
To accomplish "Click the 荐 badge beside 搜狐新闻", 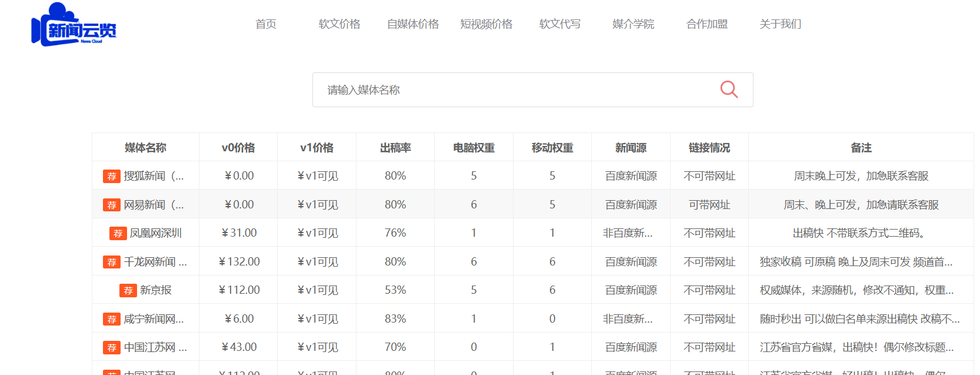I will click(112, 176).
